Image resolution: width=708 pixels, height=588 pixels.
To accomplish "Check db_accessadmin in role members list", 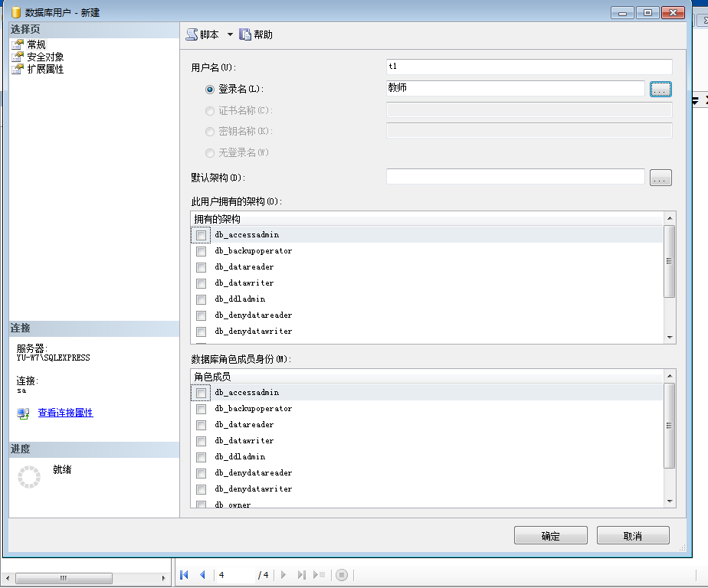I will click(201, 393).
